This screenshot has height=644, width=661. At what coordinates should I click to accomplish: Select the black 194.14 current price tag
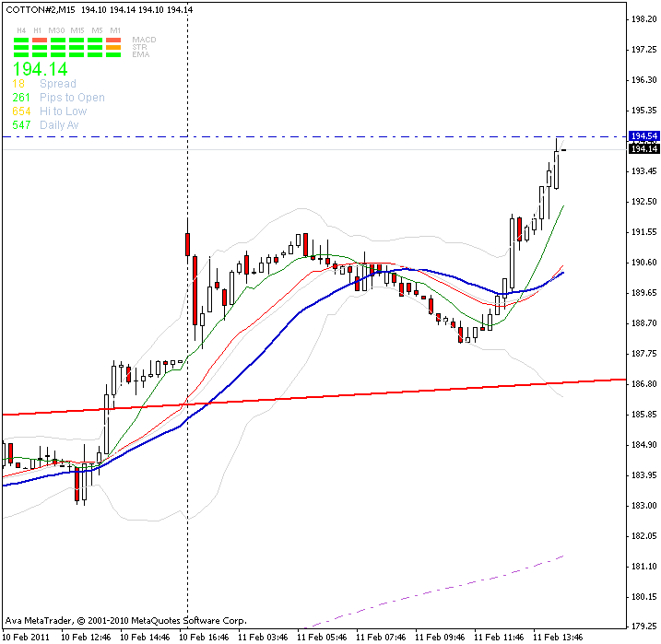point(641,148)
